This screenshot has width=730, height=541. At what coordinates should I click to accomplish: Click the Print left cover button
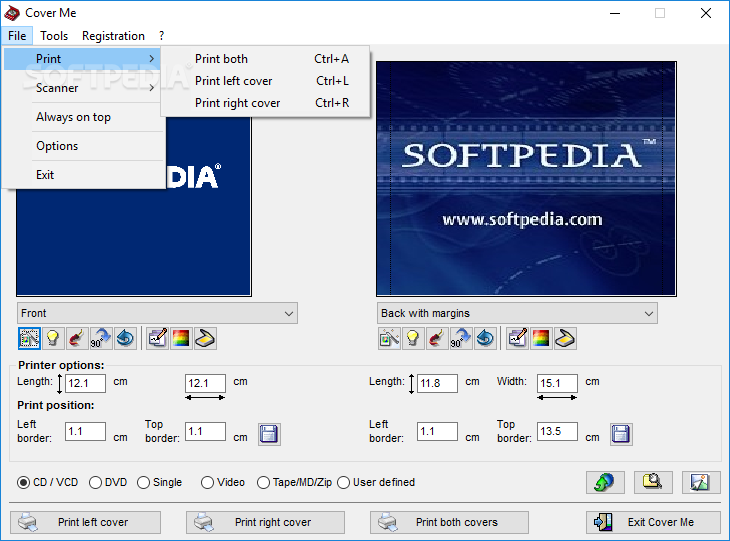pyautogui.click(x=86, y=522)
